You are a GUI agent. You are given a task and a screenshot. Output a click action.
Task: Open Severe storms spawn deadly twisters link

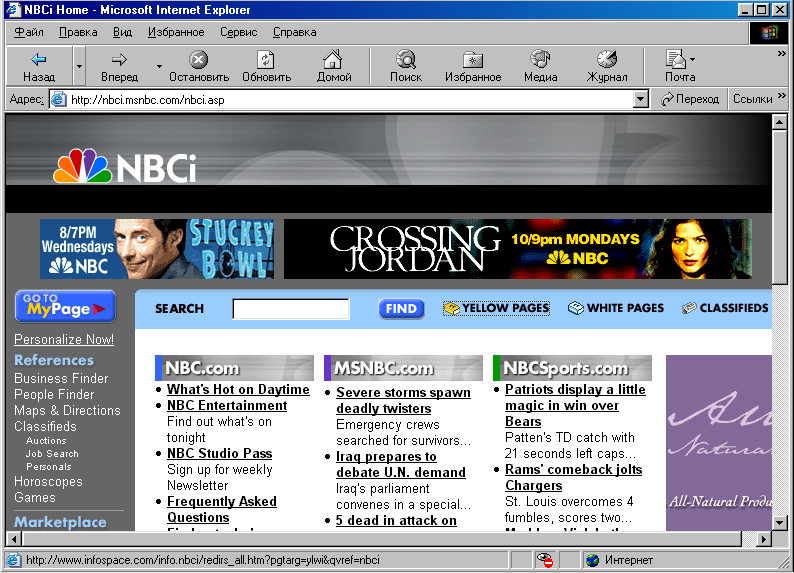tap(403, 400)
